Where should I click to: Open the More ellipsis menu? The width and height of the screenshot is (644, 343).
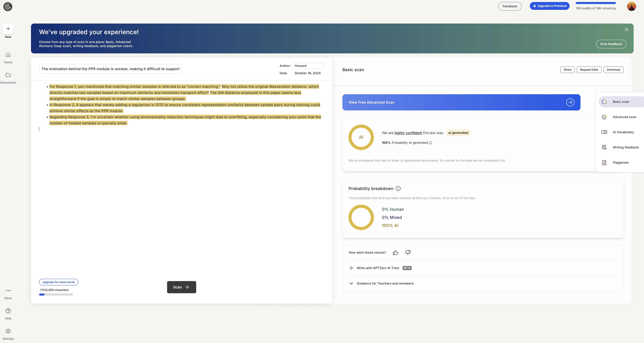click(x=8, y=291)
